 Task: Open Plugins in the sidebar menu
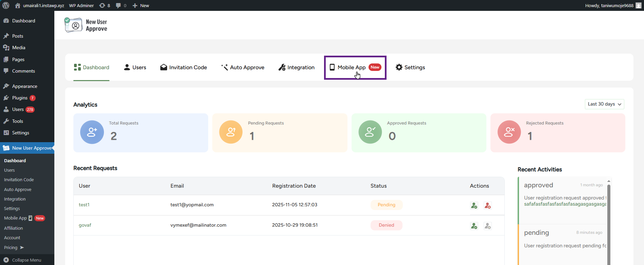pyautogui.click(x=20, y=98)
